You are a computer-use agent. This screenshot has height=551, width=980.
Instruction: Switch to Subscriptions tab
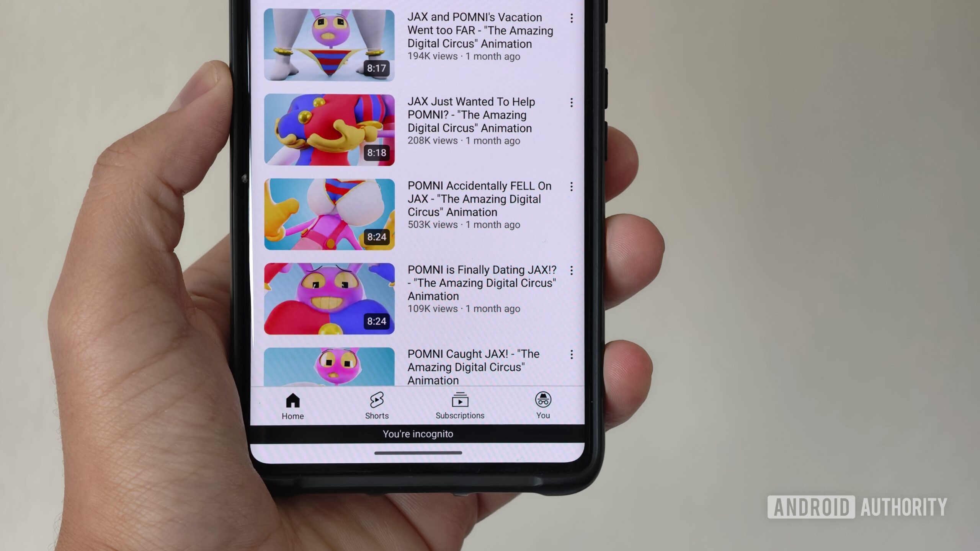coord(461,404)
